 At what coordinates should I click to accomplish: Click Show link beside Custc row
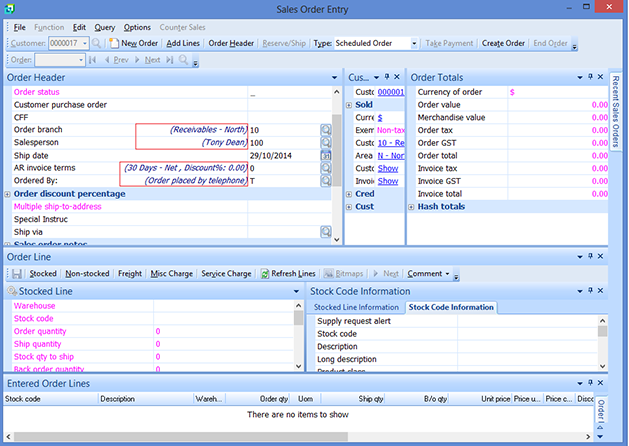388,168
